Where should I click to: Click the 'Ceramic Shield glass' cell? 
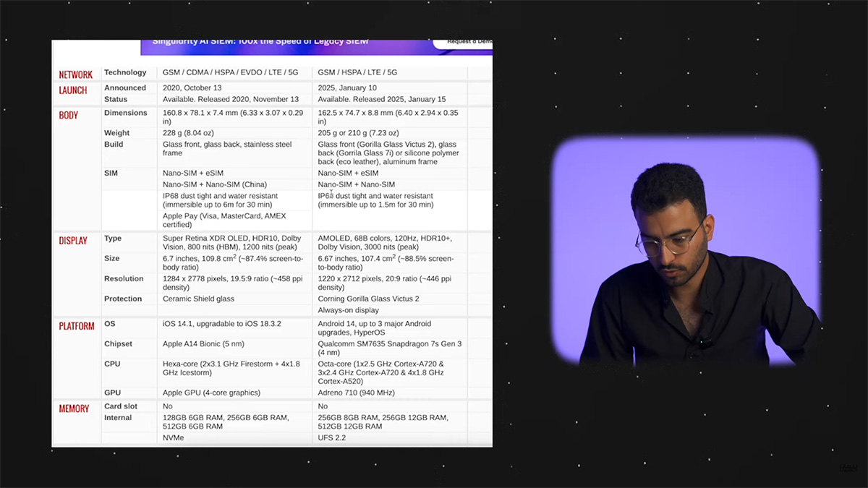198,299
